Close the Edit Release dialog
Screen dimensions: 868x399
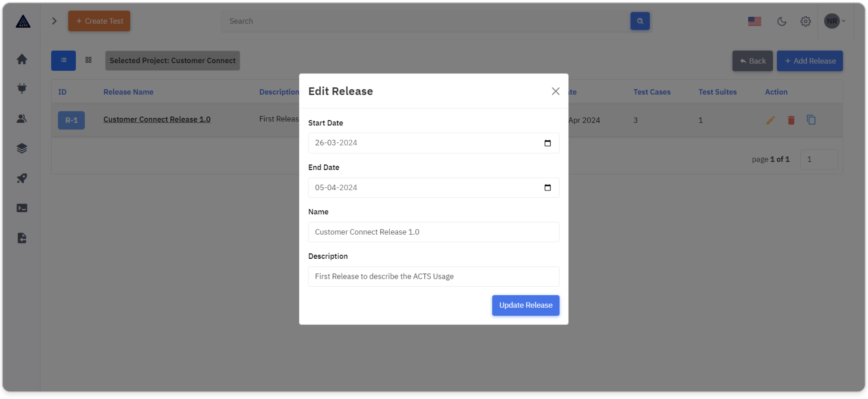(555, 91)
